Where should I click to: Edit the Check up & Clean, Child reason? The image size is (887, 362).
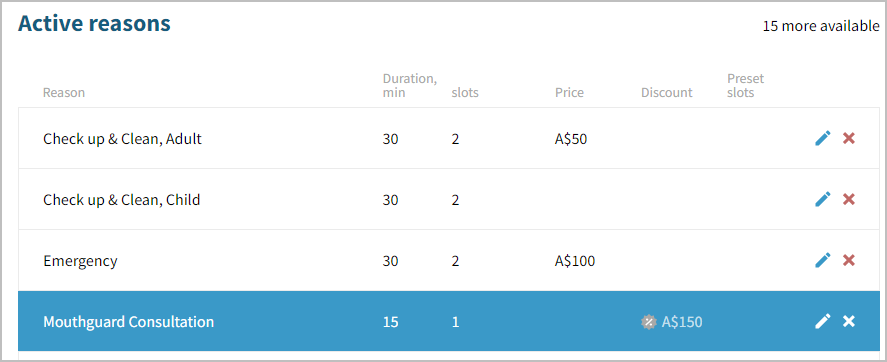(823, 199)
